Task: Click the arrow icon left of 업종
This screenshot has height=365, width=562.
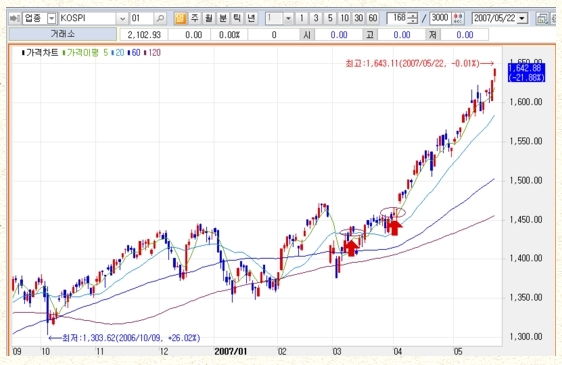Action: coord(15,18)
